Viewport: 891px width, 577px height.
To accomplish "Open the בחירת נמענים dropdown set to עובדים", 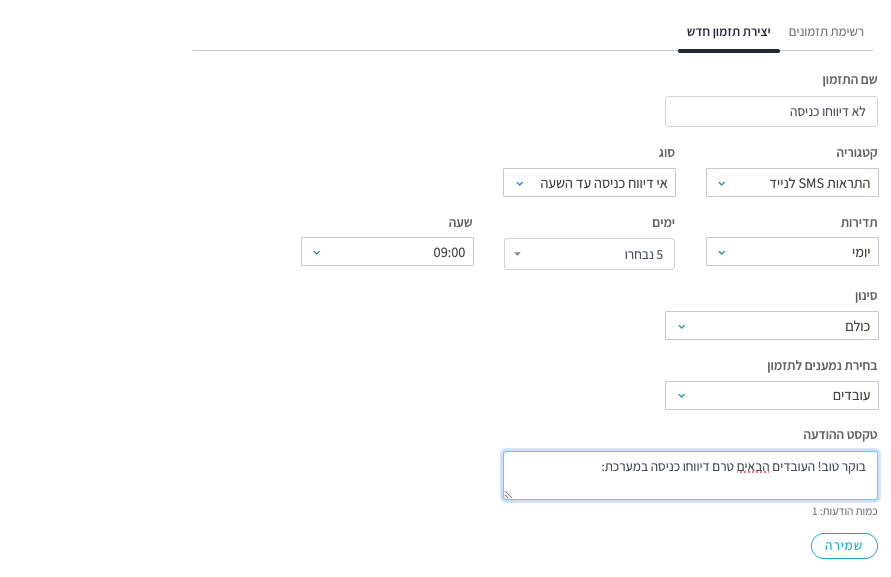I will pos(780,396).
